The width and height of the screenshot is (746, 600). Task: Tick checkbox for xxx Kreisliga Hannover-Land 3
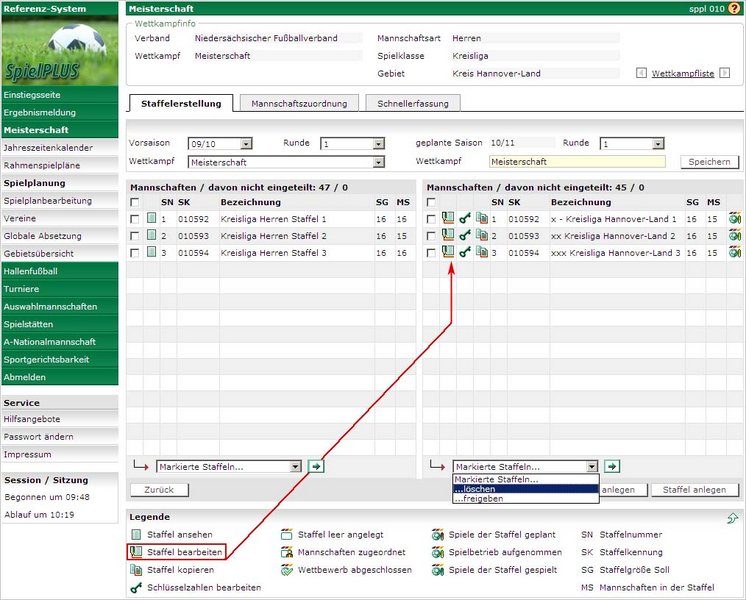click(x=432, y=253)
